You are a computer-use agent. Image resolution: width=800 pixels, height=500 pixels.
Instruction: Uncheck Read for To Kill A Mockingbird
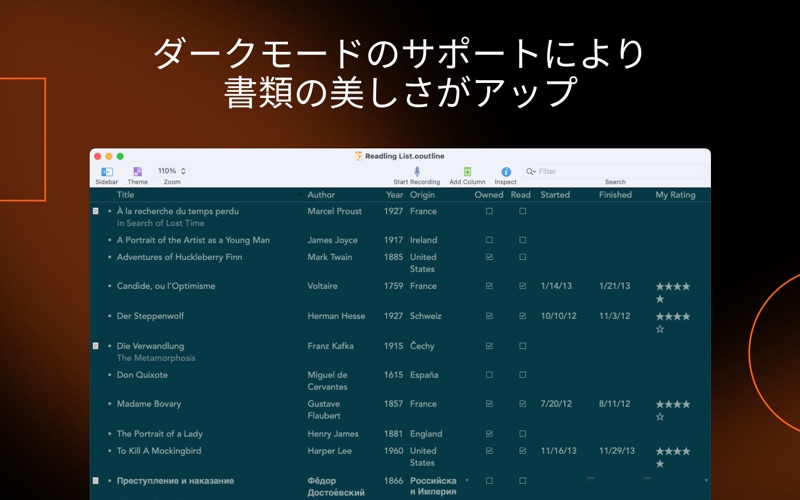tap(522, 451)
